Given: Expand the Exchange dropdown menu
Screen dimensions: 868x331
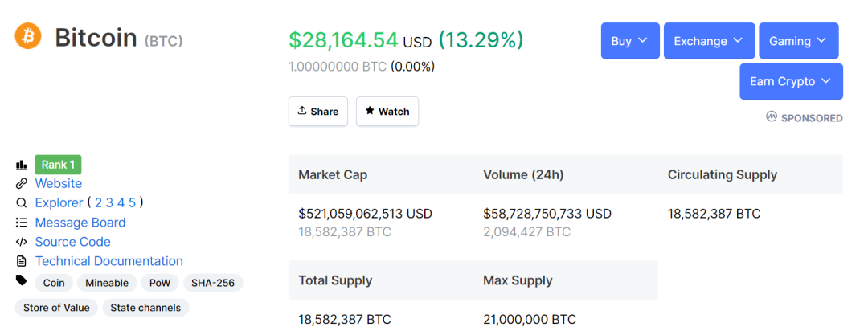Looking at the screenshot, I should point(709,41).
